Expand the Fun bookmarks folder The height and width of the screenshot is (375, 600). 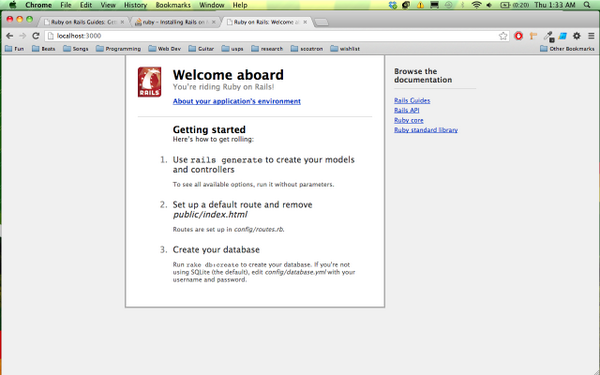click(x=15, y=49)
